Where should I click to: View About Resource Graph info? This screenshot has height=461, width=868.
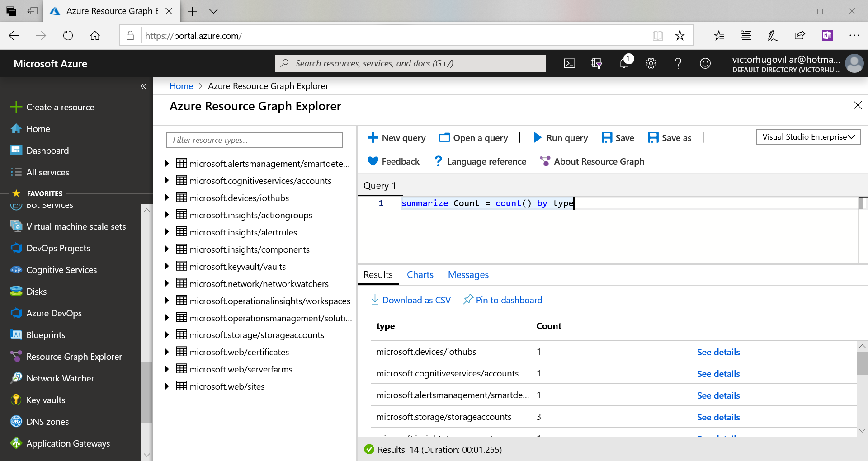pyautogui.click(x=591, y=161)
